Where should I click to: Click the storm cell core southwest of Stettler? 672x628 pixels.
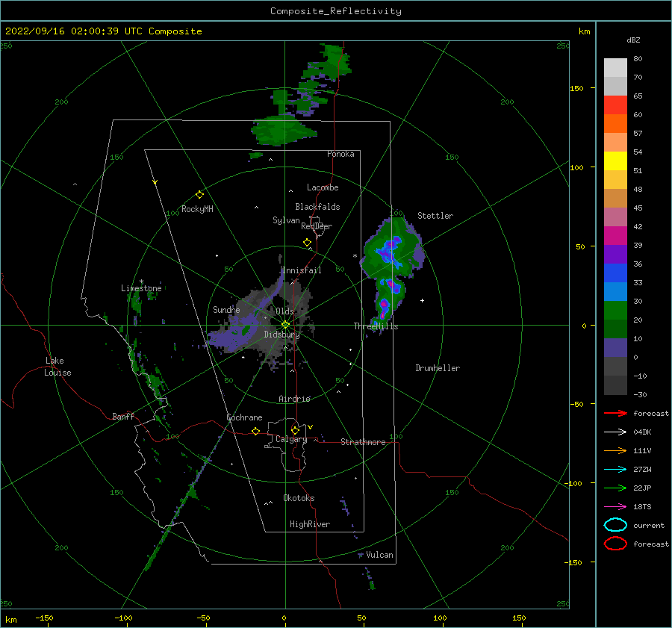[390, 252]
